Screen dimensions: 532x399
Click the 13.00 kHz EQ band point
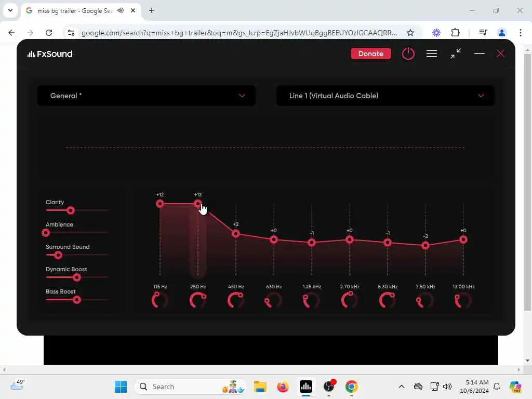pos(463,240)
